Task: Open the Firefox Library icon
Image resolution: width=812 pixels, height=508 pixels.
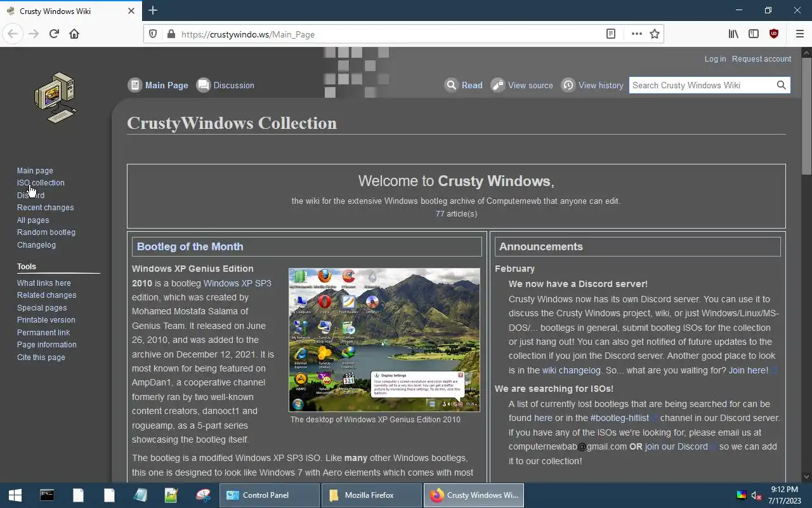Action: (733, 34)
